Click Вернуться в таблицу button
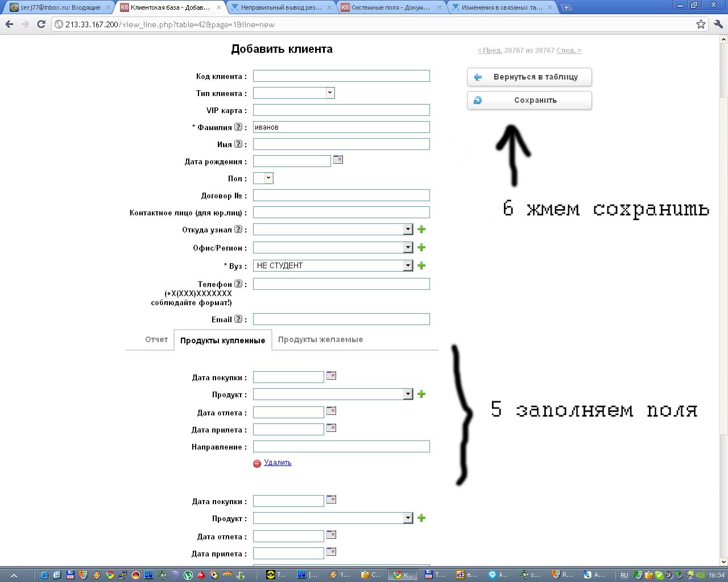Screen dimensions: 728x582 (x=530, y=77)
